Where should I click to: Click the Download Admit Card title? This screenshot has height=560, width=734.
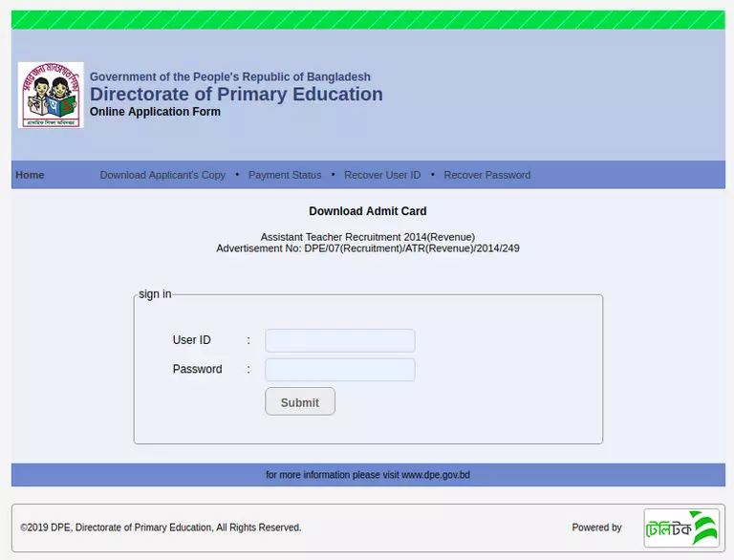click(367, 211)
